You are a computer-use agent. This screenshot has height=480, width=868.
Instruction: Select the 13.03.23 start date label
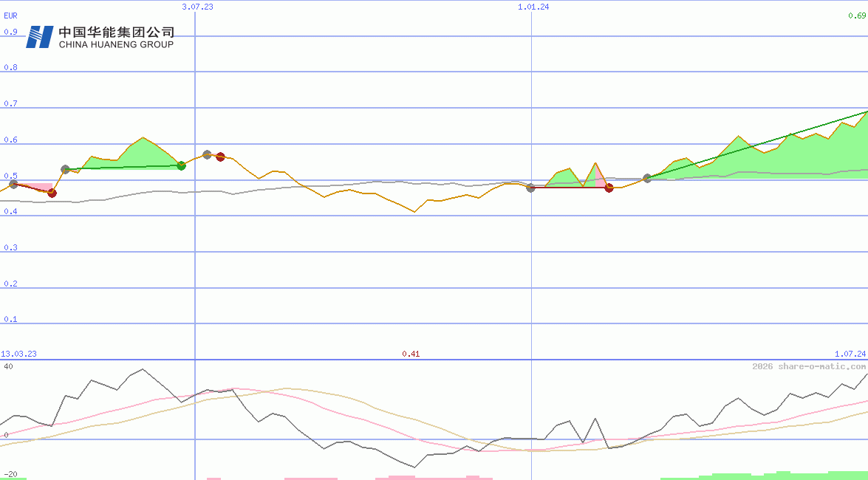(19, 354)
